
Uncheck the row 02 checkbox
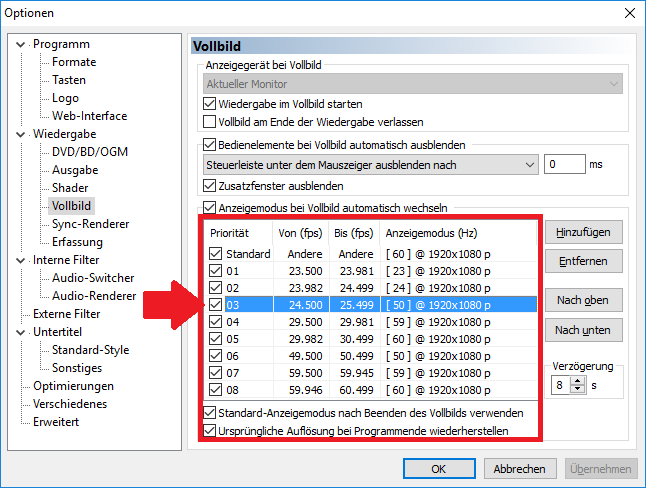pyautogui.click(x=215, y=288)
